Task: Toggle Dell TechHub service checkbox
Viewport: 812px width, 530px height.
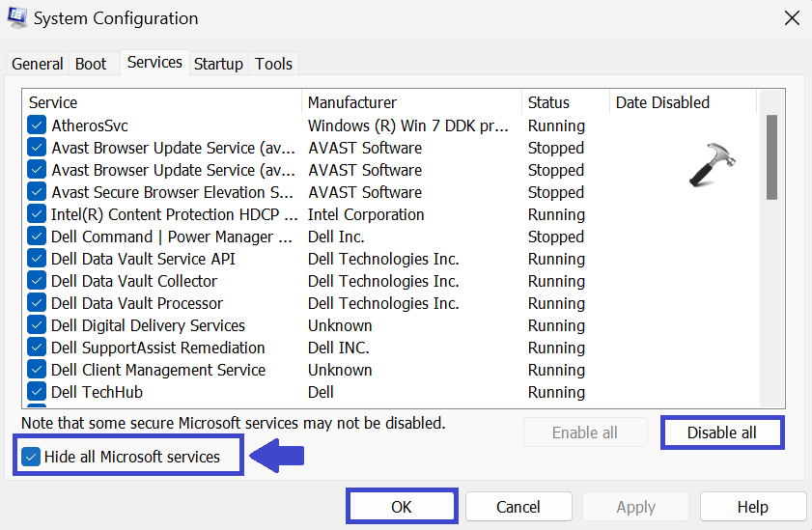Action: click(37, 392)
